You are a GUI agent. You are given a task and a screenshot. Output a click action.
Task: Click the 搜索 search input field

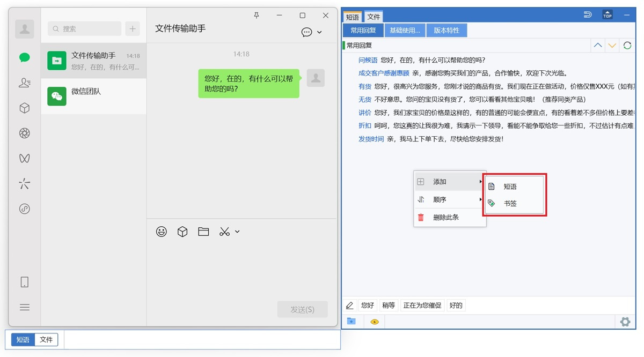point(83,28)
